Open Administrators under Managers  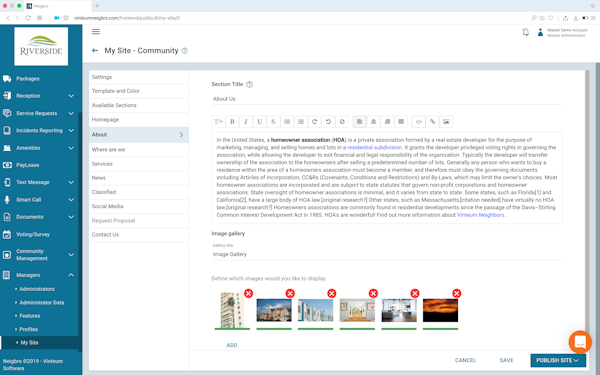[37, 289]
